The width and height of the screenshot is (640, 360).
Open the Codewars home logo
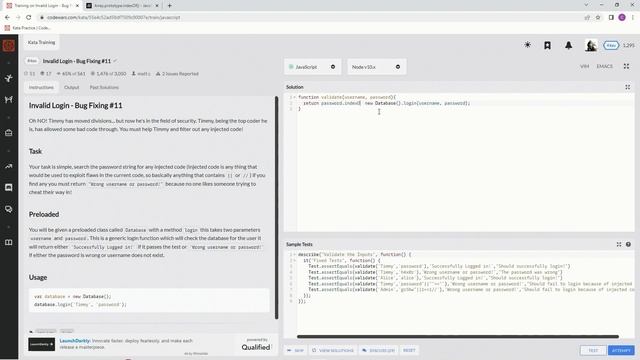[x=9, y=45]
